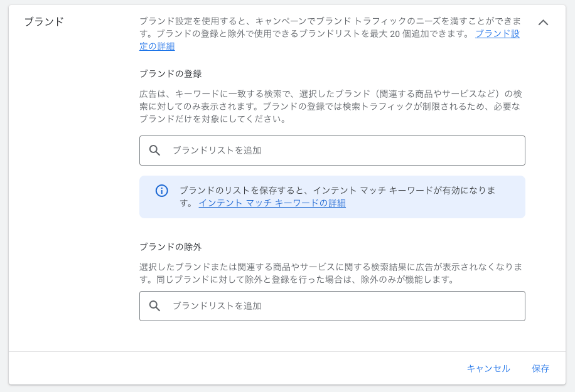Focus the ブランドの登録 brand list input
This screenshot has height=392, width=575.
click(332, 151)
